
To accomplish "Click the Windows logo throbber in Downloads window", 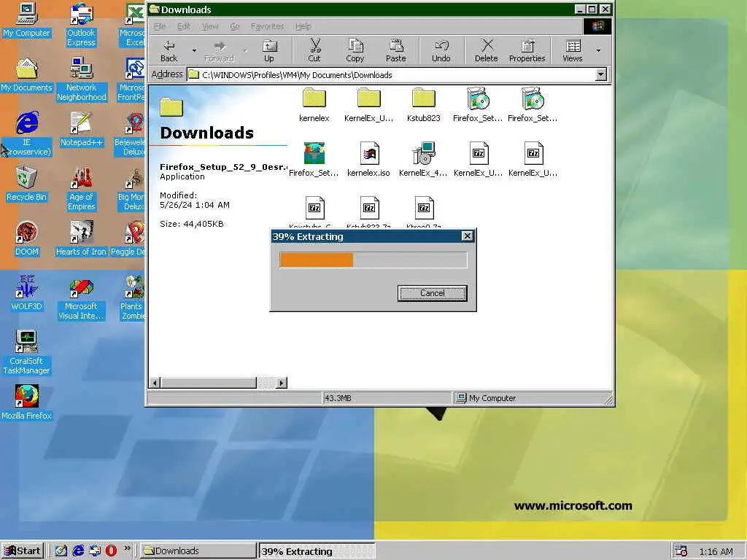I will (597, 26).
